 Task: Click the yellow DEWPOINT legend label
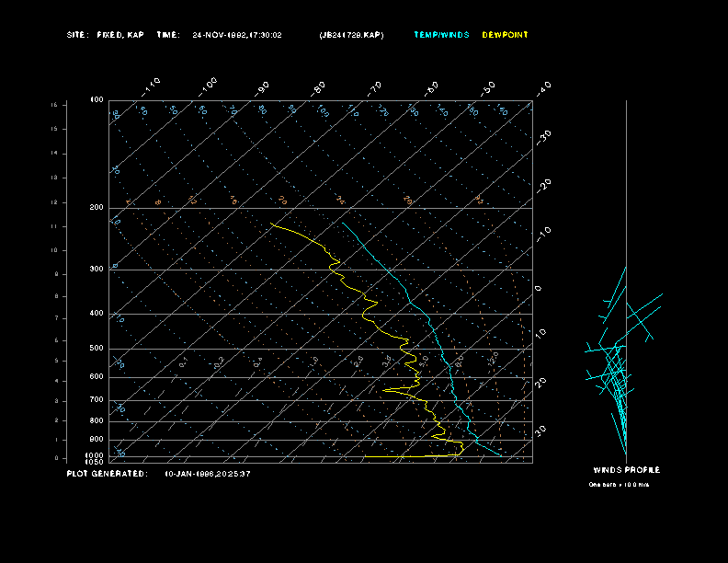click(x=506, y=35)
